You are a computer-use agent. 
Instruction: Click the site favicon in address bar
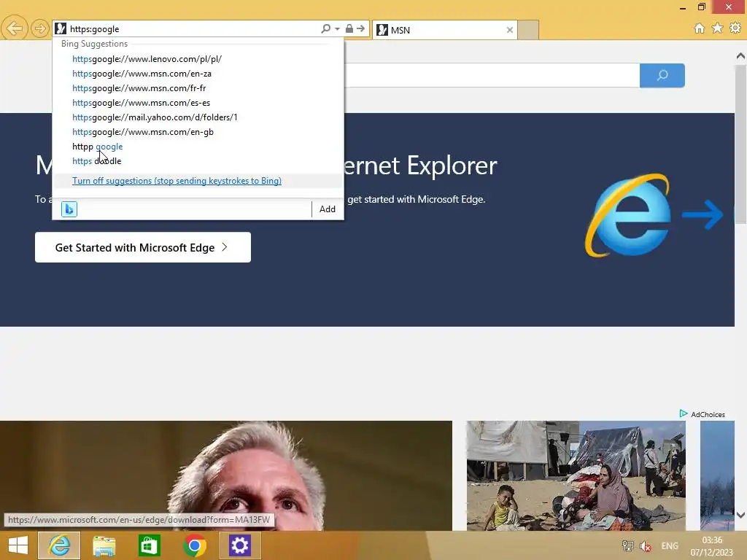click(x=61, y=28)
